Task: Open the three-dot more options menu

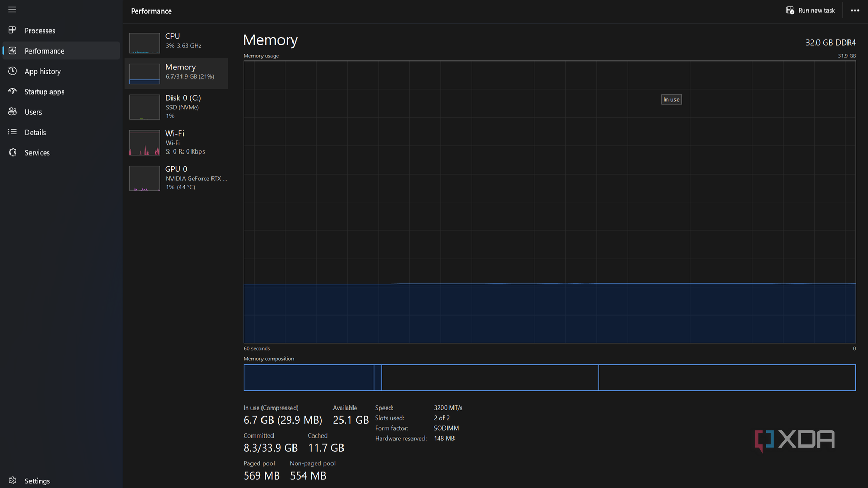Action: click(x=855, y=11)
